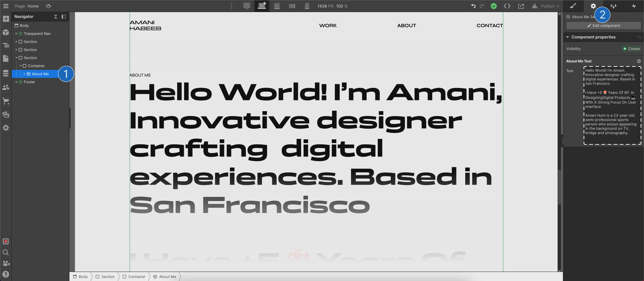Switch to the mobile landscape breakpoint

(x=292, y=6)
